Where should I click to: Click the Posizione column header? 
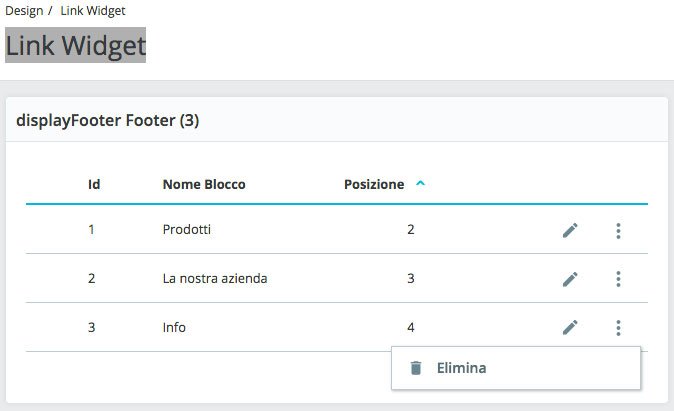tap(374, 184)
